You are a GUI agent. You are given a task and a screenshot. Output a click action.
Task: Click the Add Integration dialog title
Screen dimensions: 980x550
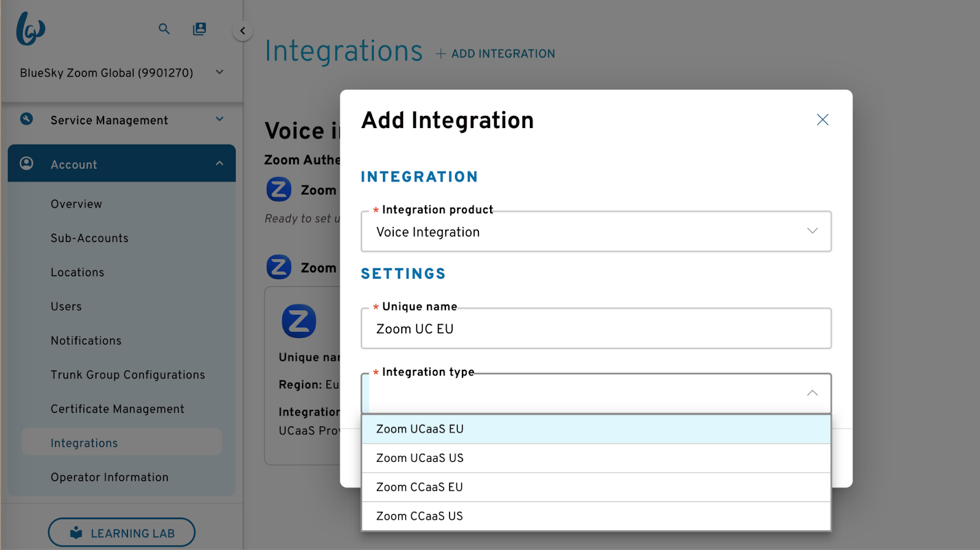(x=448, y=121)
